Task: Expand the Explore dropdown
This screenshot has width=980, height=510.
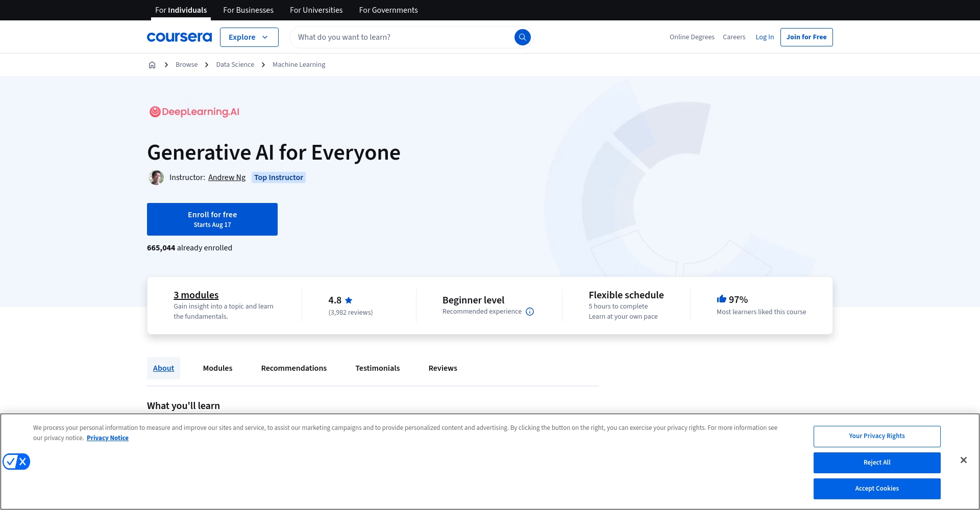Action: [249, 37]
